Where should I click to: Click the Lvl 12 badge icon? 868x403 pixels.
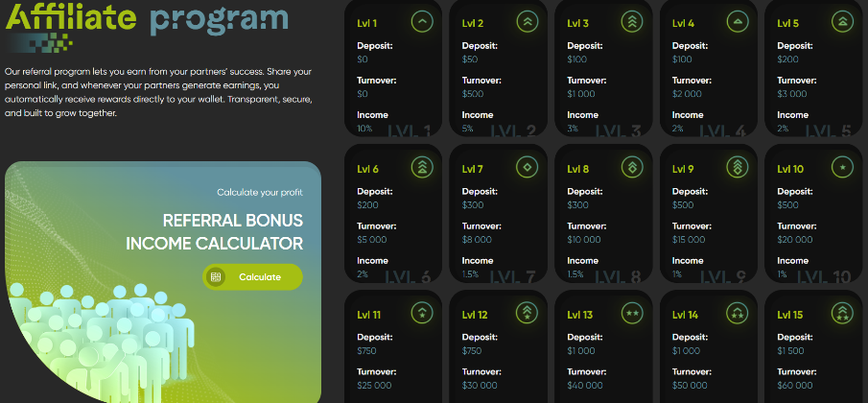[x=526, y=313]
